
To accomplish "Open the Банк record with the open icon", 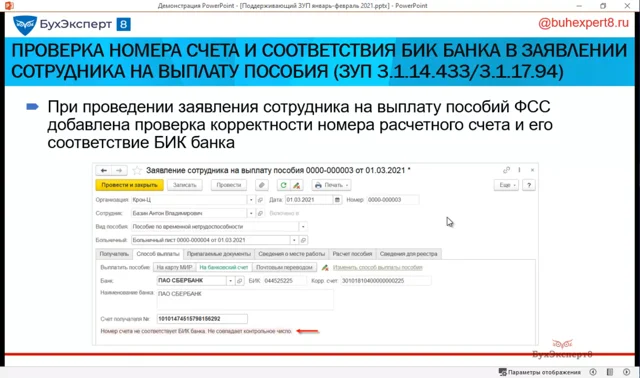I will 240,281.
